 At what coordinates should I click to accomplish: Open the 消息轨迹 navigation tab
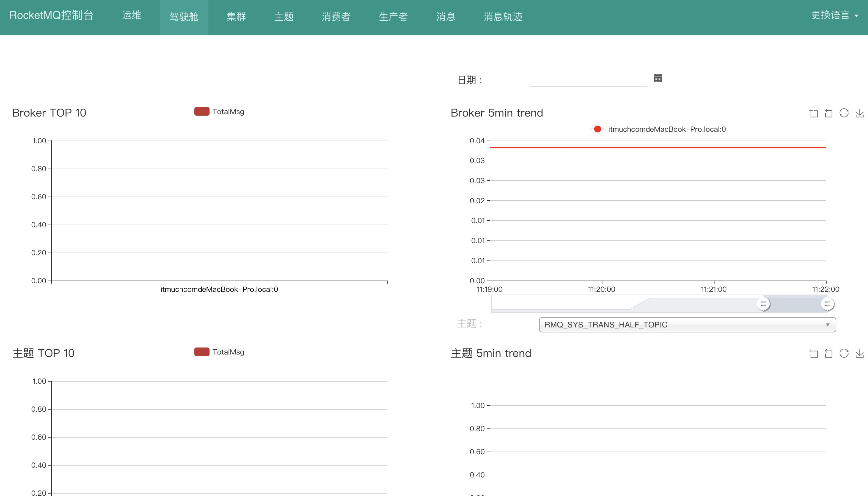tap(503, 17)
